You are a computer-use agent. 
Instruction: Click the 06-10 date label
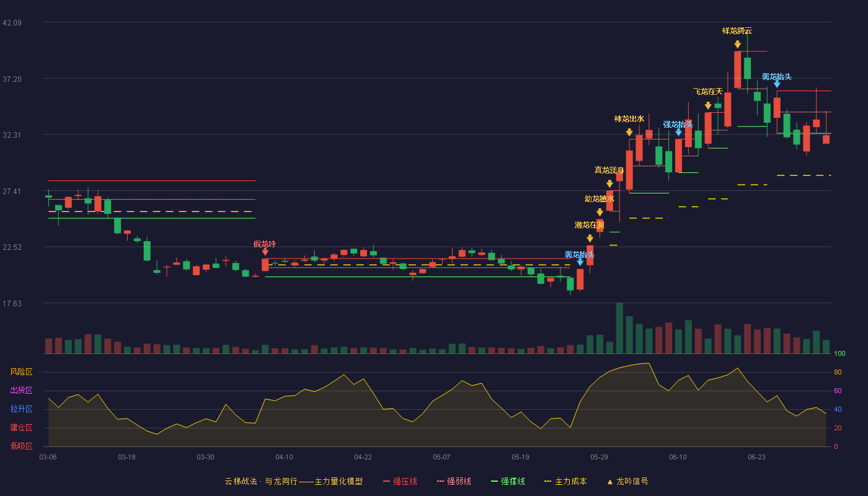678,457
